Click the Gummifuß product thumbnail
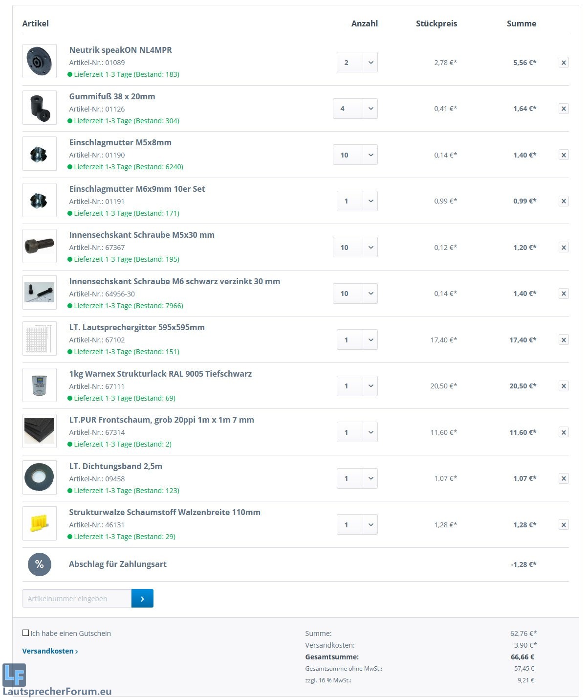The width and height of the screenshot is (588, 700). 40,108
